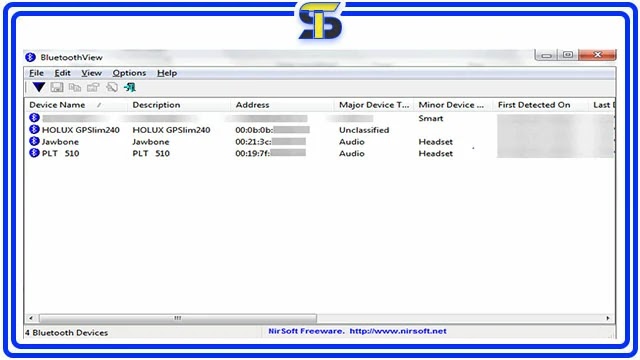640x360 pixels.
Task: Click the Copy selected items toolbar icon
Action: coord(75,87)
